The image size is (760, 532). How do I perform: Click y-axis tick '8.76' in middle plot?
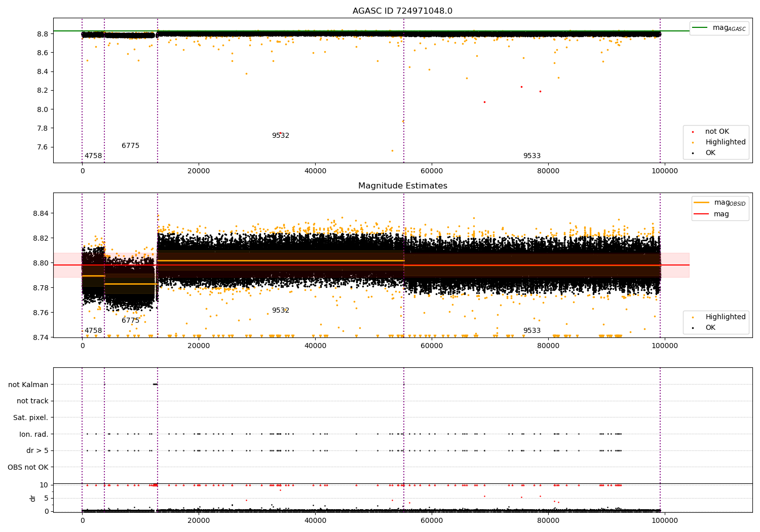click(41, 313)
